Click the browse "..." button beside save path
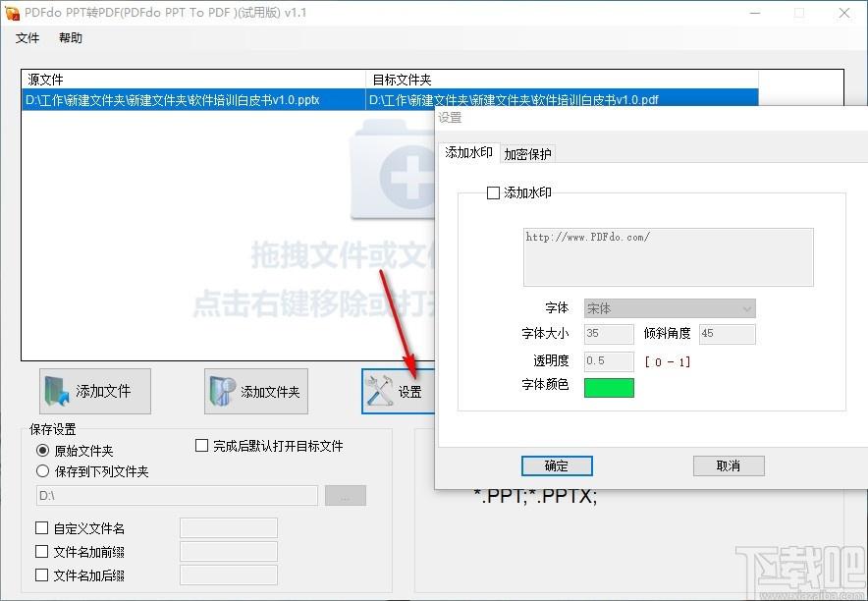 (346, 495)
